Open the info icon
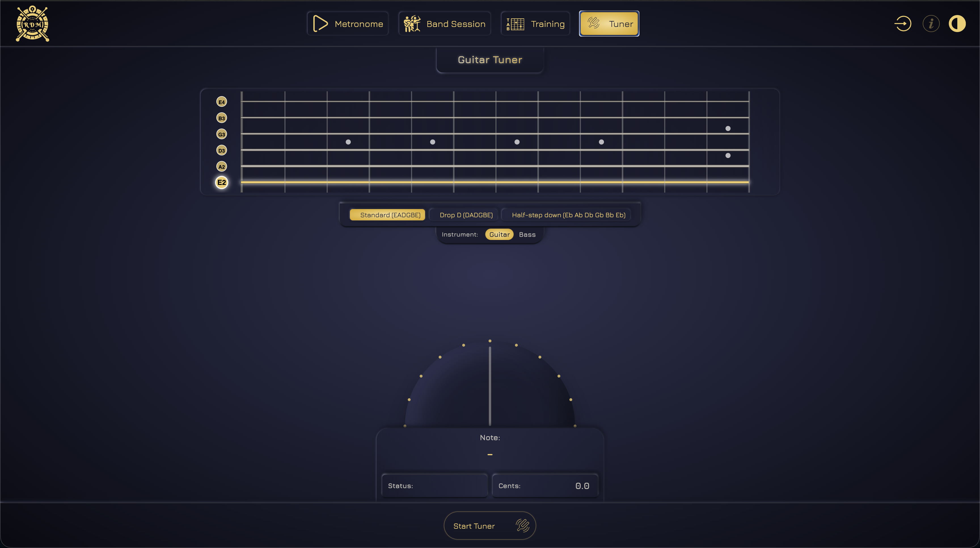Image resolution: width=980 pixels, height=548 pixels. point(931,24)
